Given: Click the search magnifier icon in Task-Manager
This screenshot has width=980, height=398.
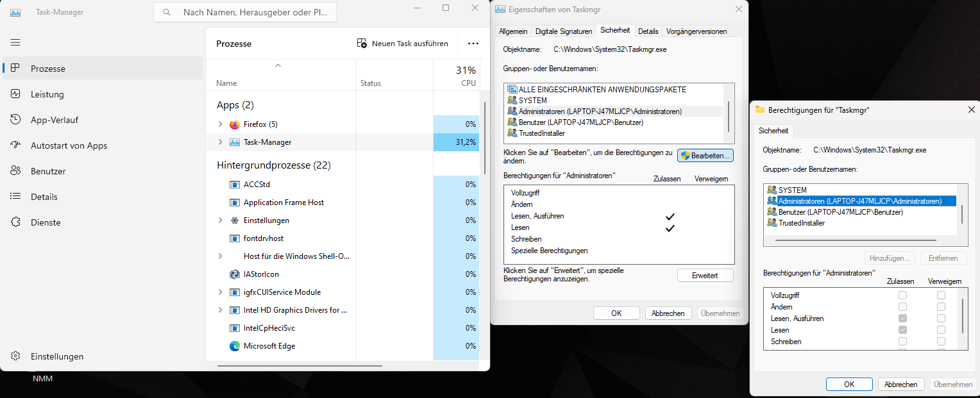Looking at the screenshot, I should tap(167, 12).
